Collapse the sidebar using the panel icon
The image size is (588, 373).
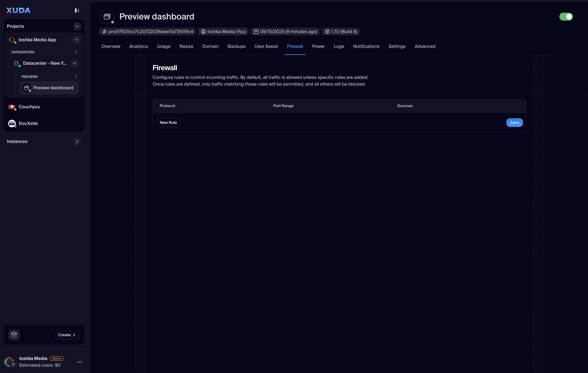[x=77, y=10]
